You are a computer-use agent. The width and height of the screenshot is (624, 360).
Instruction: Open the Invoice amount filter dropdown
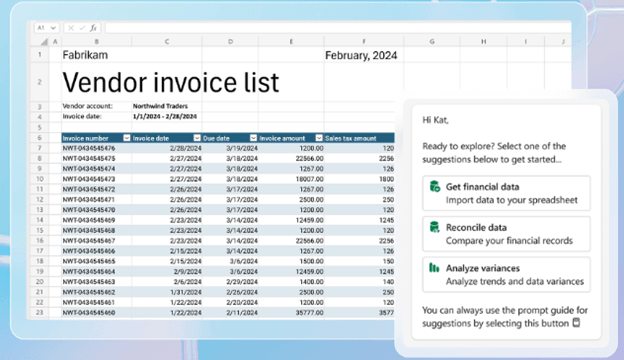(319, 138)
